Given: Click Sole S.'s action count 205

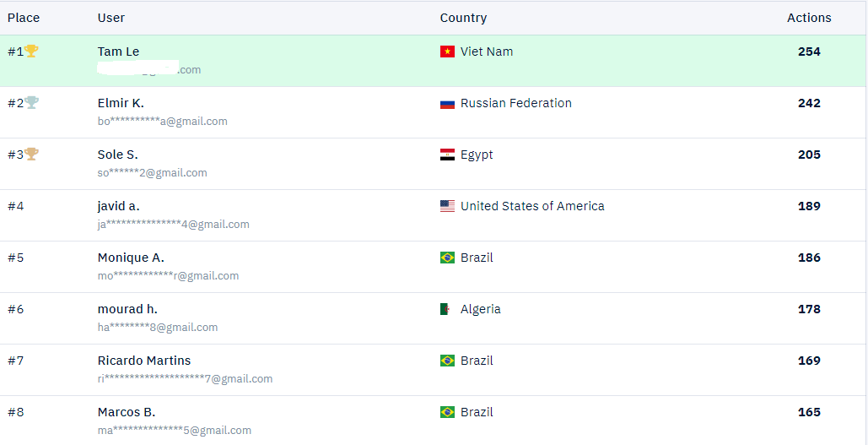Looking at the screenshot, I should (x=809, y=155).
